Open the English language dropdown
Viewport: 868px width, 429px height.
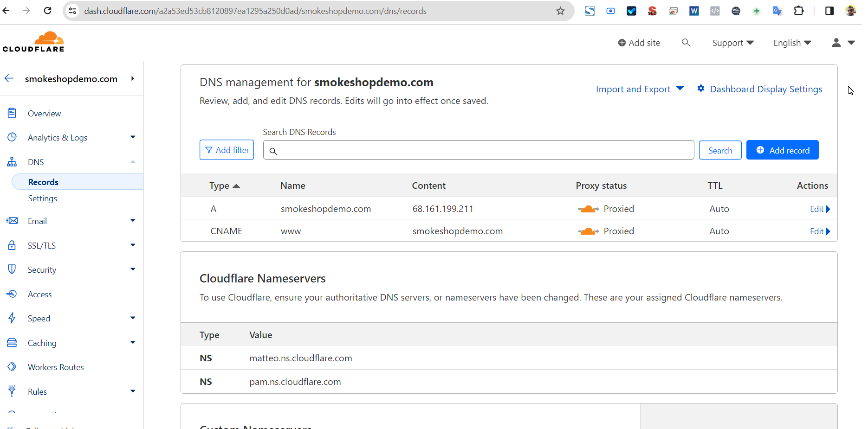coord(792,43)
